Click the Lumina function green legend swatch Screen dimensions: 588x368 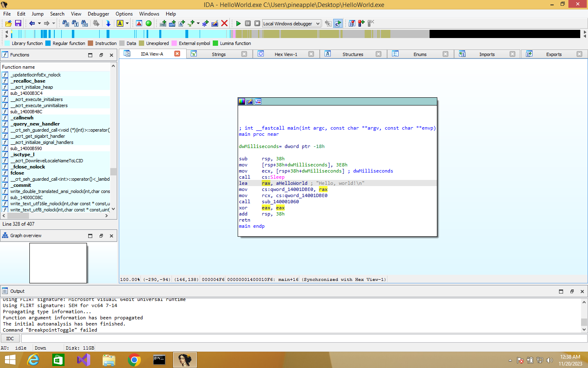pyautogui.click(x=216, y=43)
